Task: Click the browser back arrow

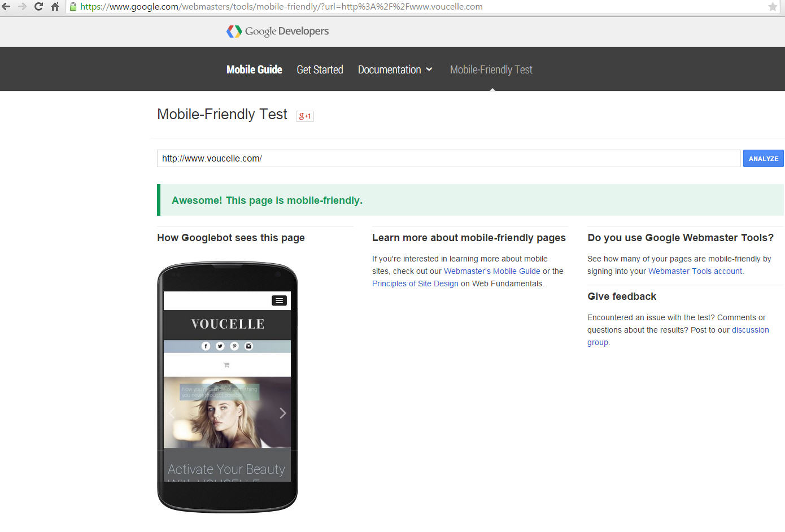Action: 6,7
